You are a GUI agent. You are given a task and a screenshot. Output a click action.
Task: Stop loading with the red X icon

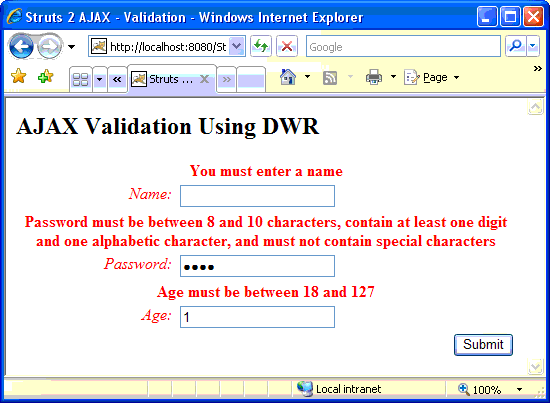point(287,46)
